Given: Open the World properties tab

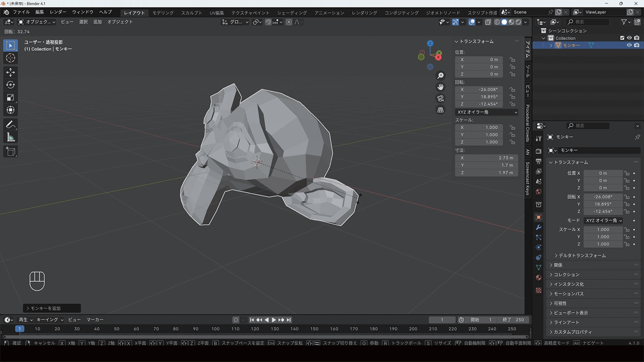Looking at the screenshot, I should tap(538, 192).
